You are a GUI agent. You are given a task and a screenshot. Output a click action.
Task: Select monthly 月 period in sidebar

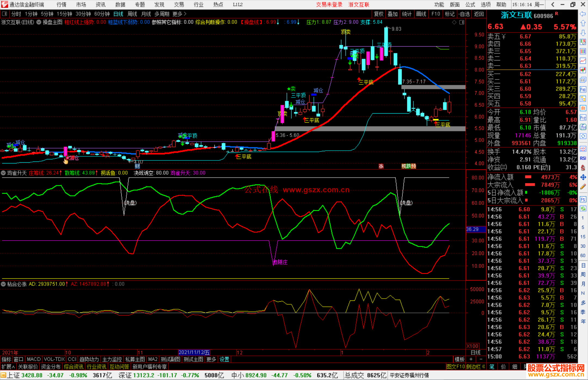tap(583, 284)
